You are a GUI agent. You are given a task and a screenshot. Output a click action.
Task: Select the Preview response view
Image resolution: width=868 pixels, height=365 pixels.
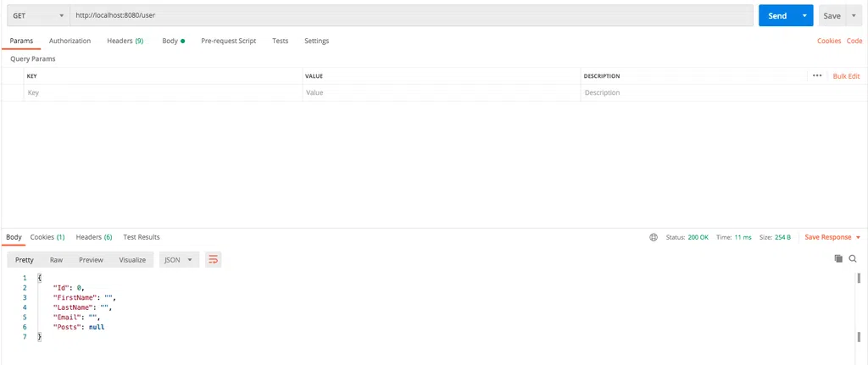pos(91,259)
